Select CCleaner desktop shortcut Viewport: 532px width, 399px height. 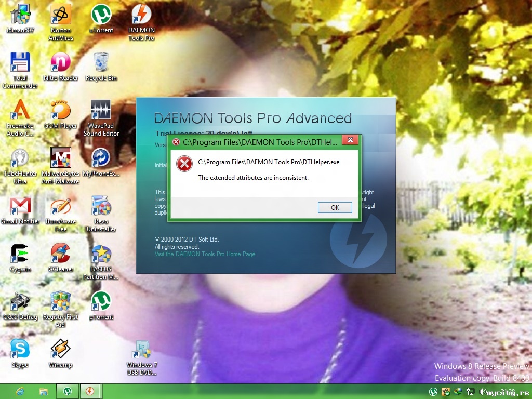point(61,258)
